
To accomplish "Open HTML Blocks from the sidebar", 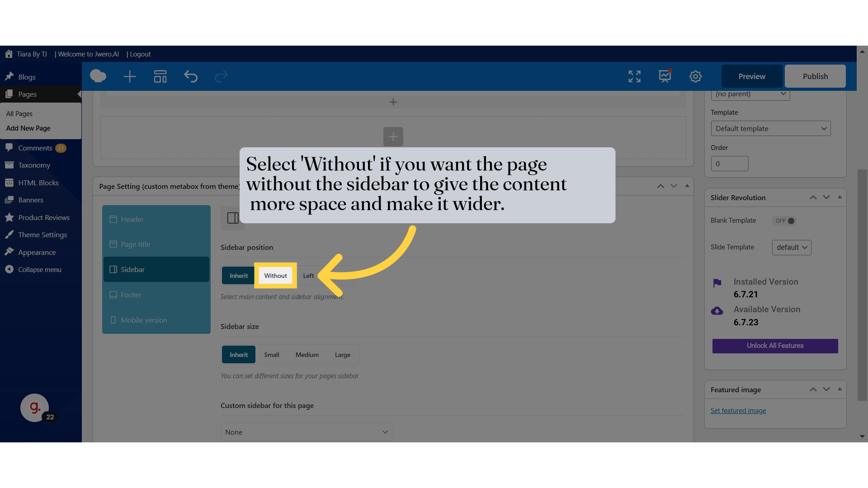I will [x=38, y=183].
